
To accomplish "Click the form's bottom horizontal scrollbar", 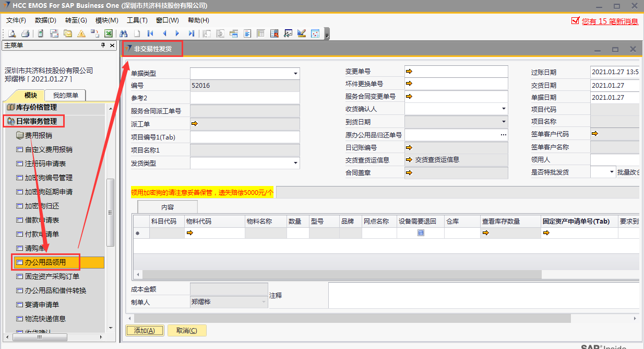I will point(365,318).
